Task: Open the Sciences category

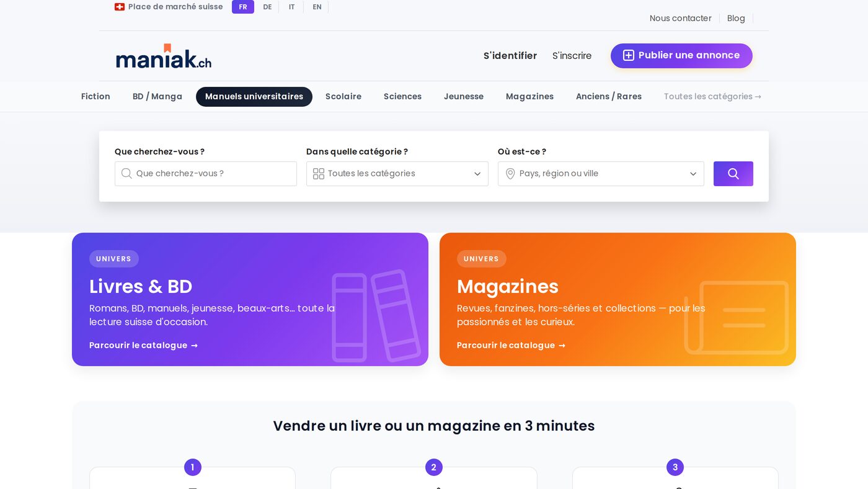Action: (402, 97)
